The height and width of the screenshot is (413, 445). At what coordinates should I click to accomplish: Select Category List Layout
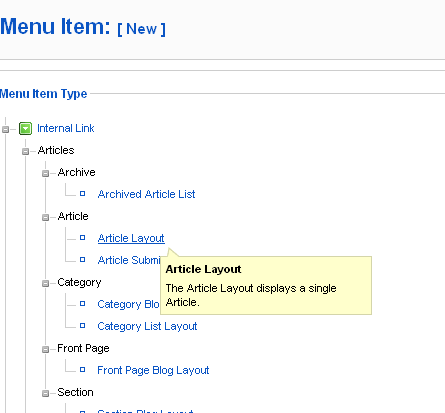pyautogui.click(x=147, y=326)
